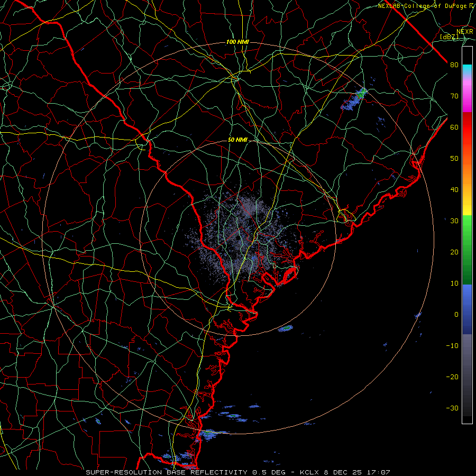Click the blue segment of the color bar

point(467,309)
